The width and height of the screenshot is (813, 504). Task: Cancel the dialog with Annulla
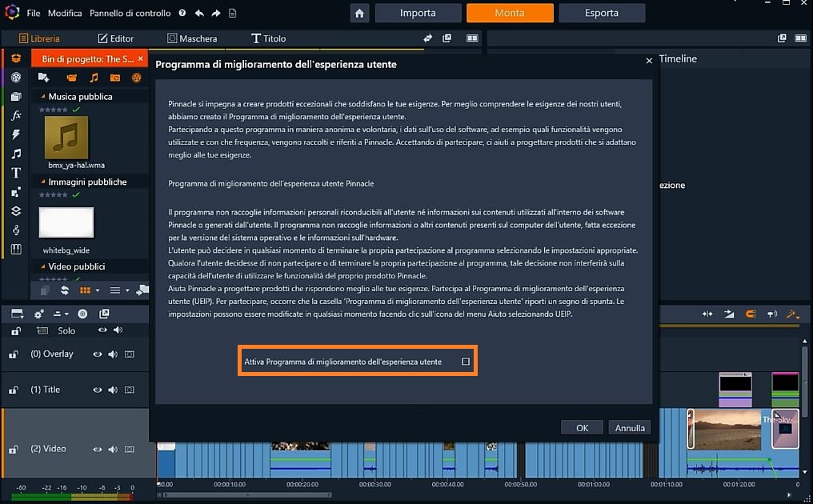(x=630, y=428)
